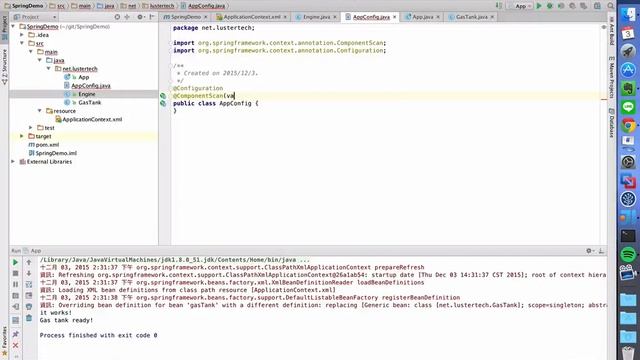This screenshot has height=360, width=640.
Task: Open Finder from the dock
Action: 628,15
